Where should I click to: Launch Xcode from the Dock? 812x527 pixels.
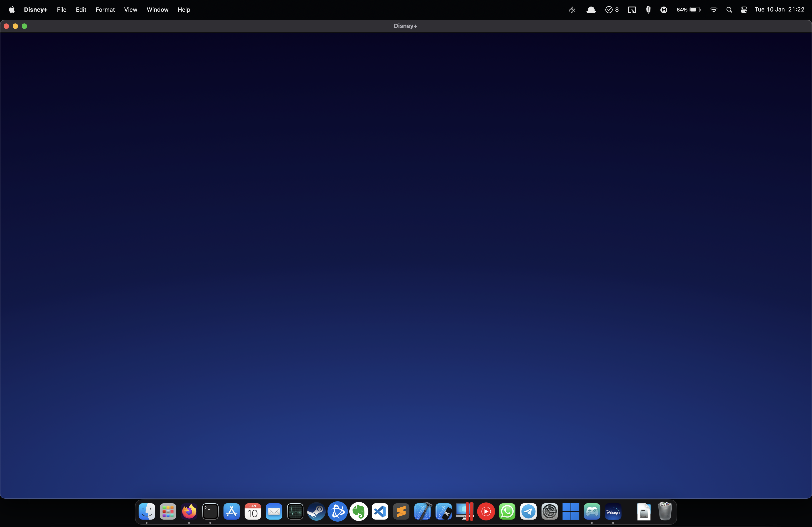tap(422, 512)
